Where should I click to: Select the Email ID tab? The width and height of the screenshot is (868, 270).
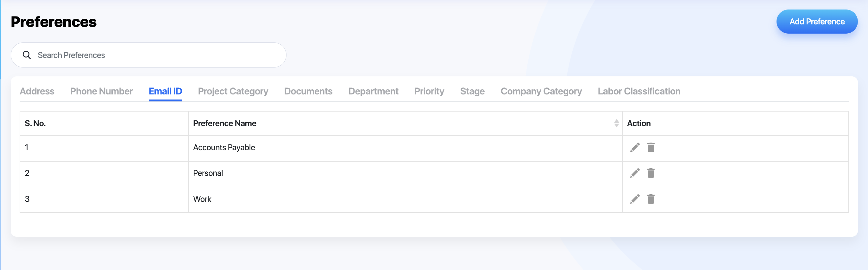(166, 91)
